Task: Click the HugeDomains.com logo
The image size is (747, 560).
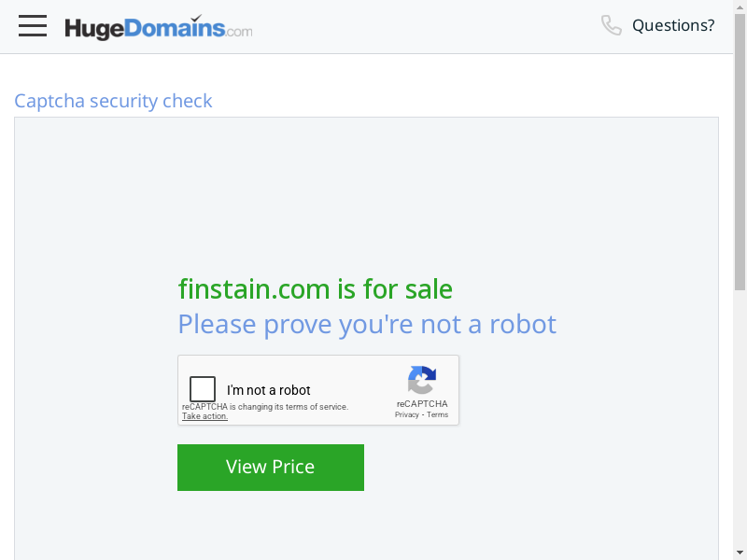Action: pos(158,28)
